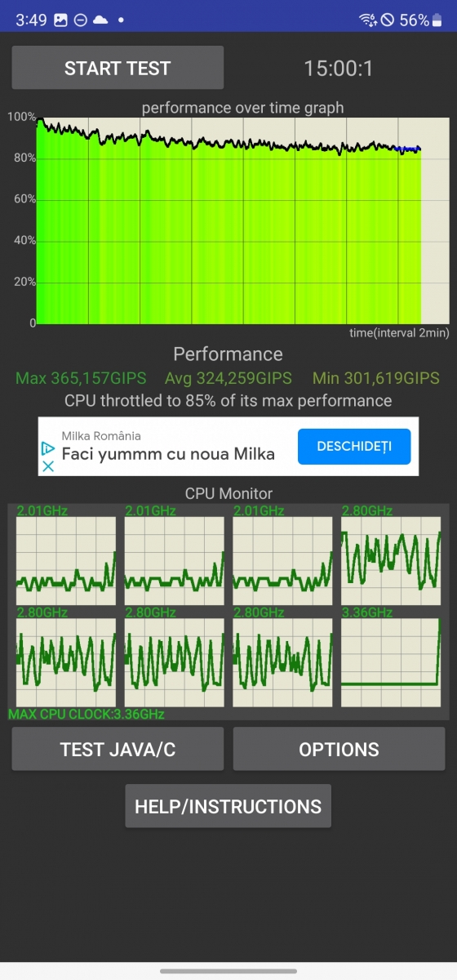This screenshot has width=457, height=980.
Task: Open the OPTIONS screen
Action: (339, 749)
